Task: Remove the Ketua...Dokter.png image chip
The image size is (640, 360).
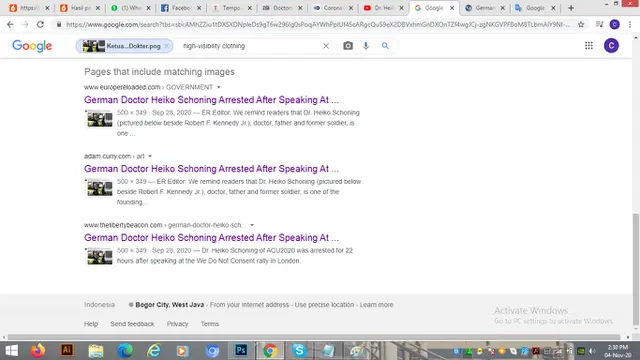Action: pyautogui.click(x=167, y=46)
